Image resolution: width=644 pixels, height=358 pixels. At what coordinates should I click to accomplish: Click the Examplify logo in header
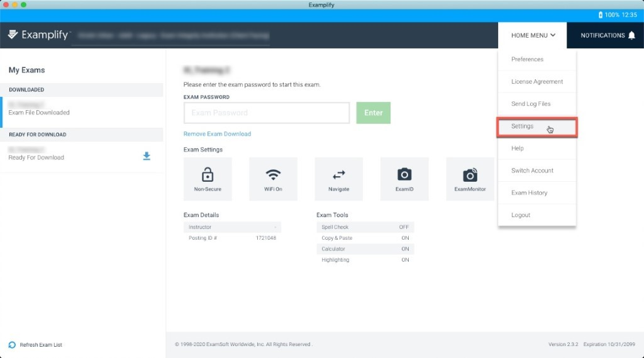(x=39, y=35)
